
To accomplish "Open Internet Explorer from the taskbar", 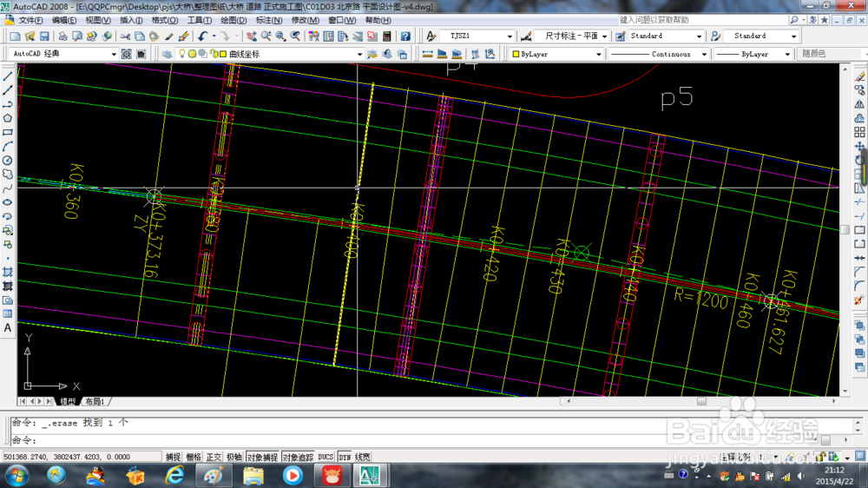I will 175,475.
